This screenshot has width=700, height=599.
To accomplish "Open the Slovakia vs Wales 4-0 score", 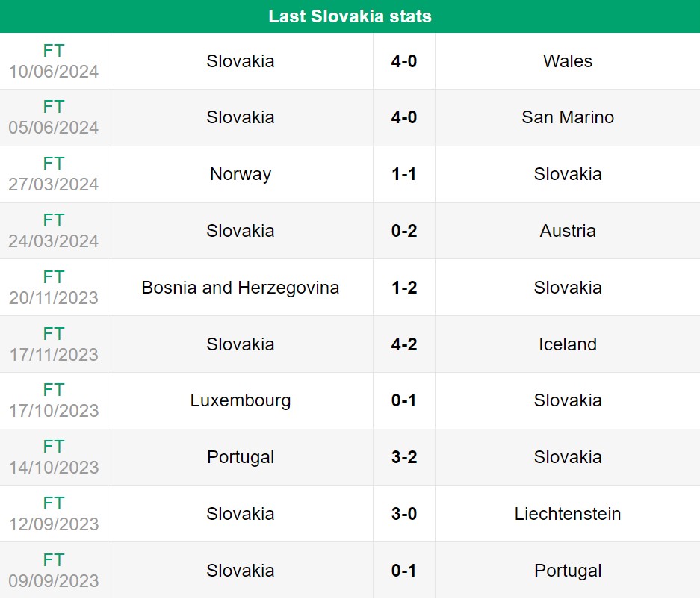I will (404, 61).
